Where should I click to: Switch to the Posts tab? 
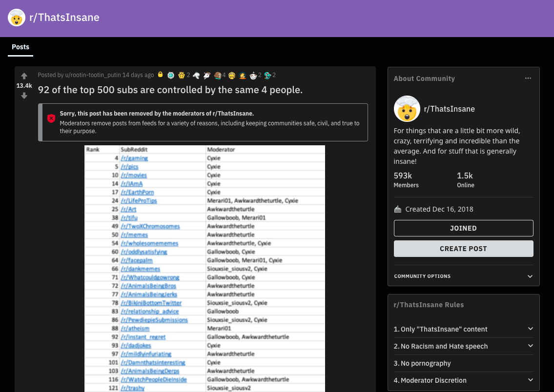coord(20,47)
